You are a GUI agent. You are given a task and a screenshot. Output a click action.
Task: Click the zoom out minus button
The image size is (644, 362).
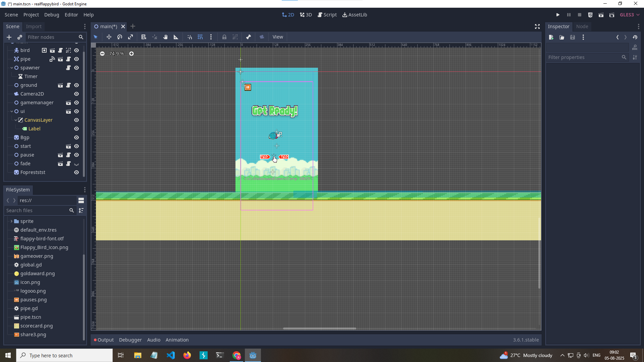tap(102, 54)
